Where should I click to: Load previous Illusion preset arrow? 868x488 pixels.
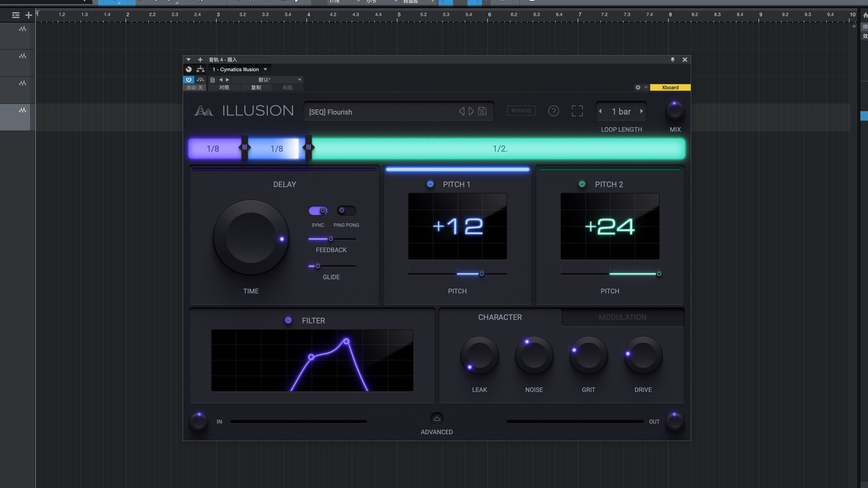(462, 111)
